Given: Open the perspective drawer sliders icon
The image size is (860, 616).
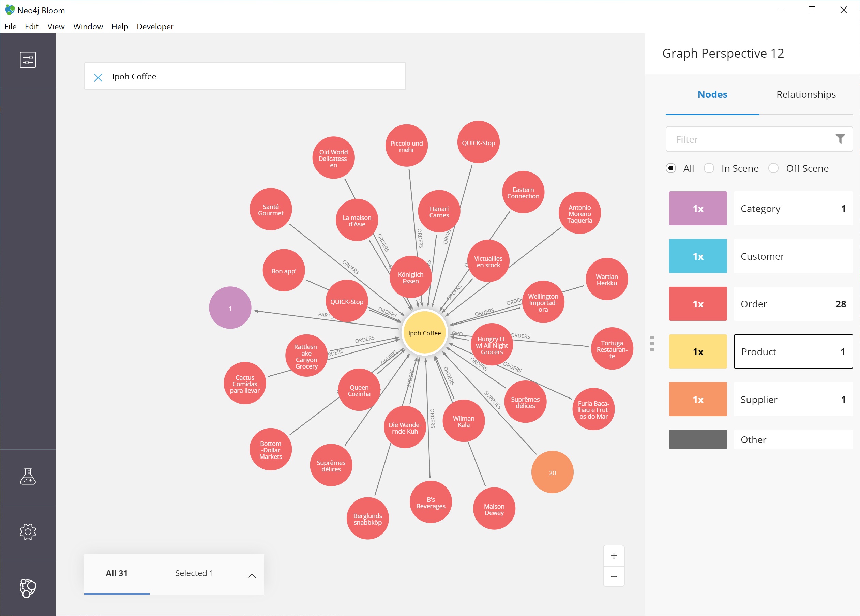Looking at the screenshot, I should [x=28, y=60].
